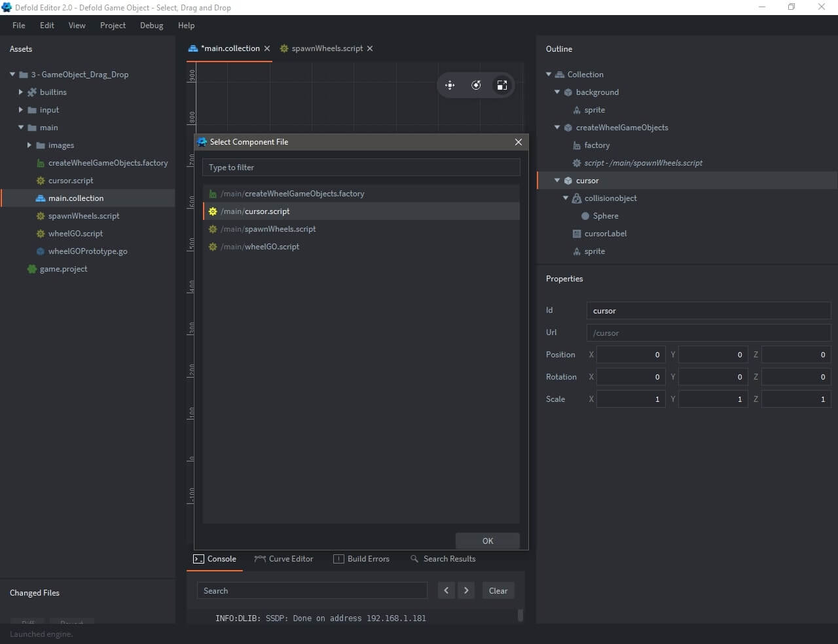The image size is (838, 644).
Task: Collapse the background node in Outline
Action: point(557,92)
